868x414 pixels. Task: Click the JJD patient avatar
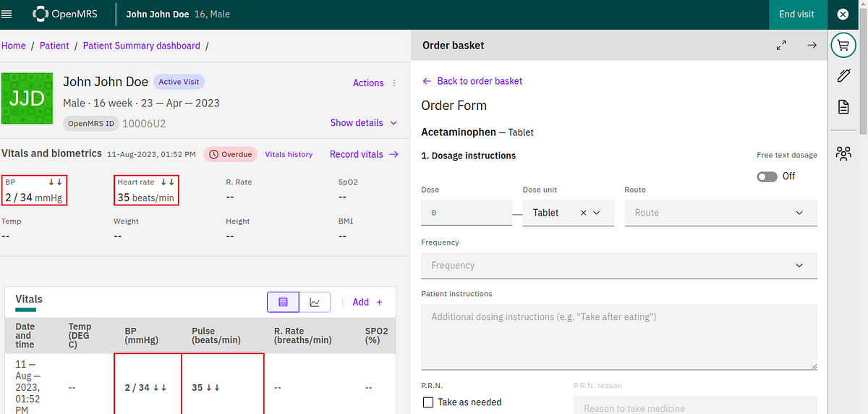point(27,98)
